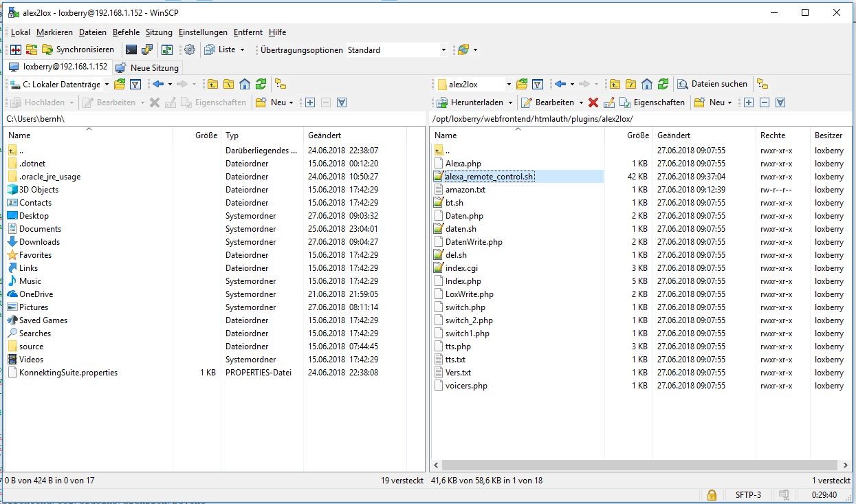Viewport: 856px width, 504px height.
Task: Click the rename icon in remote toolbar
Action: coord(608,102)
